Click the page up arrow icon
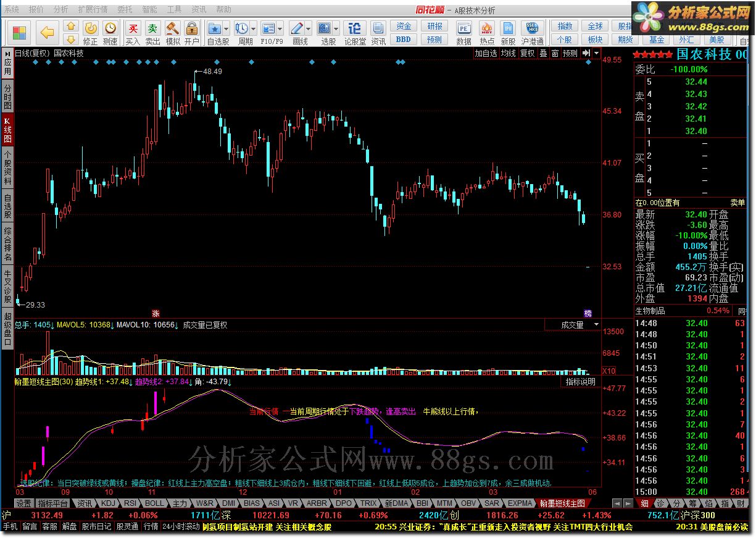756x538 pixels. tap(71, 27)
